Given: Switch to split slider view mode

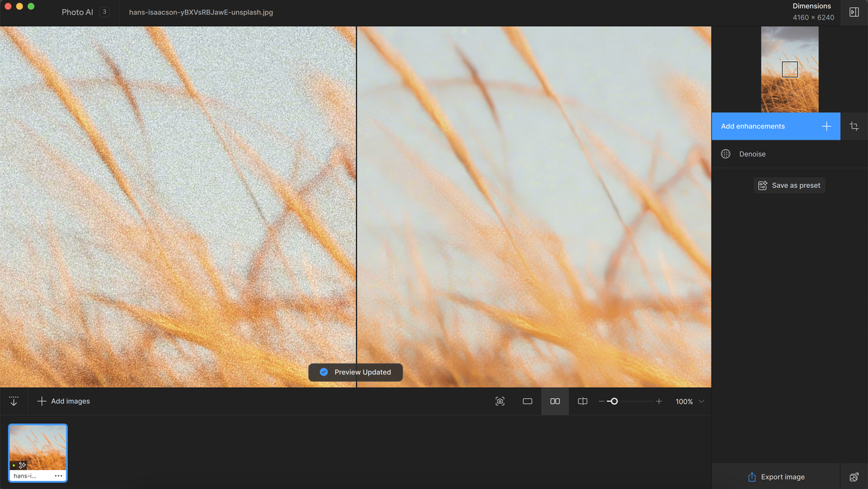Looking at the screenshot, I should click(x=583, y=402).
